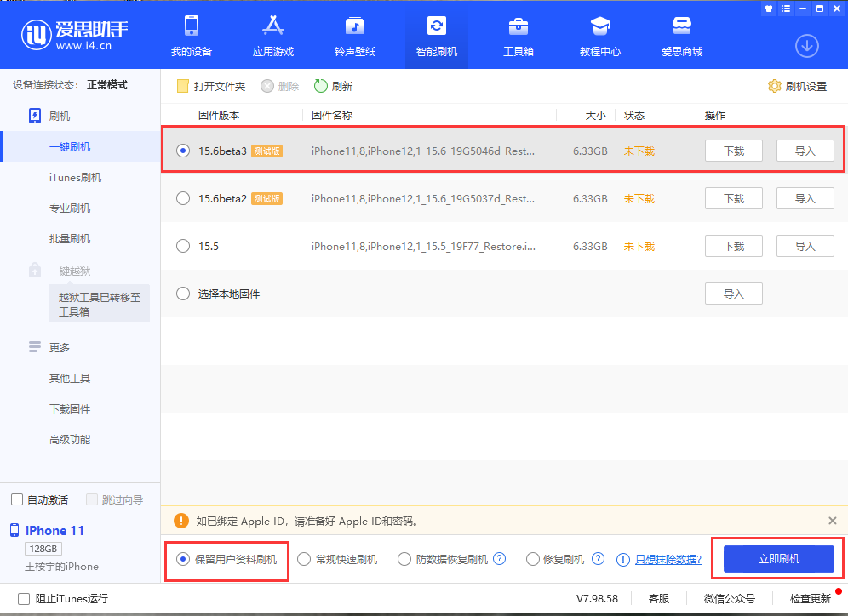Choose 常规快速刷机 flash mode
848x616 pixels.
(304, 558)
